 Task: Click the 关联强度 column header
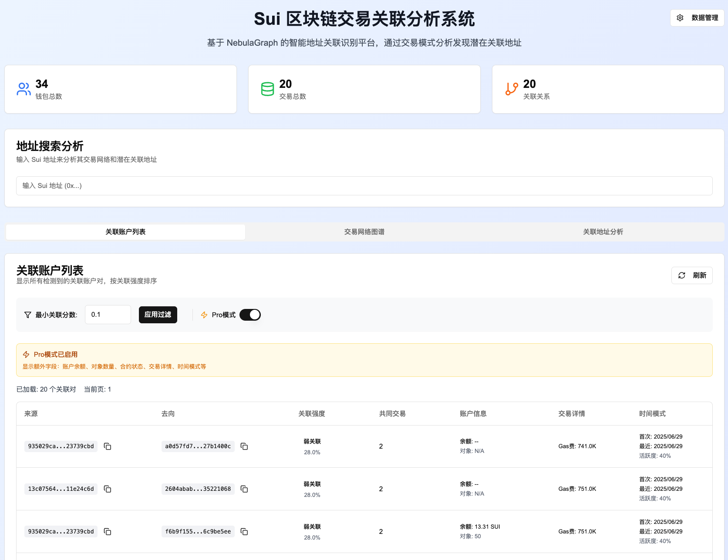coord(312,414)
